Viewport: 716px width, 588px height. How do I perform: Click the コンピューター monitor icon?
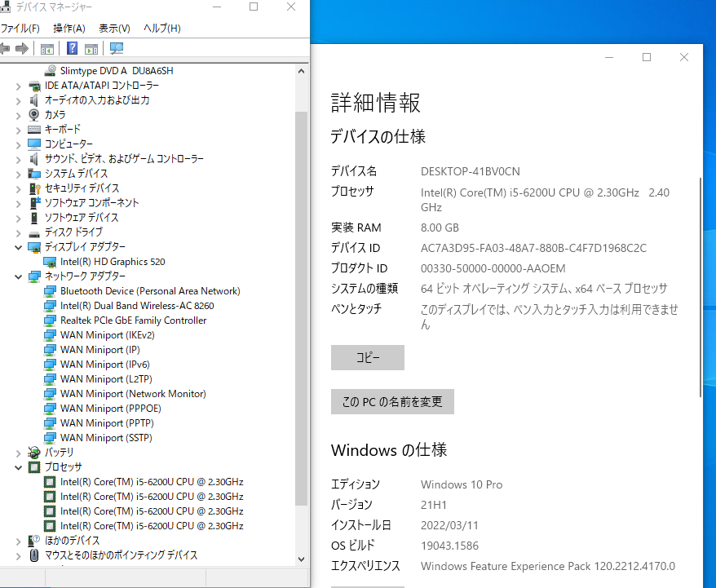34,144
